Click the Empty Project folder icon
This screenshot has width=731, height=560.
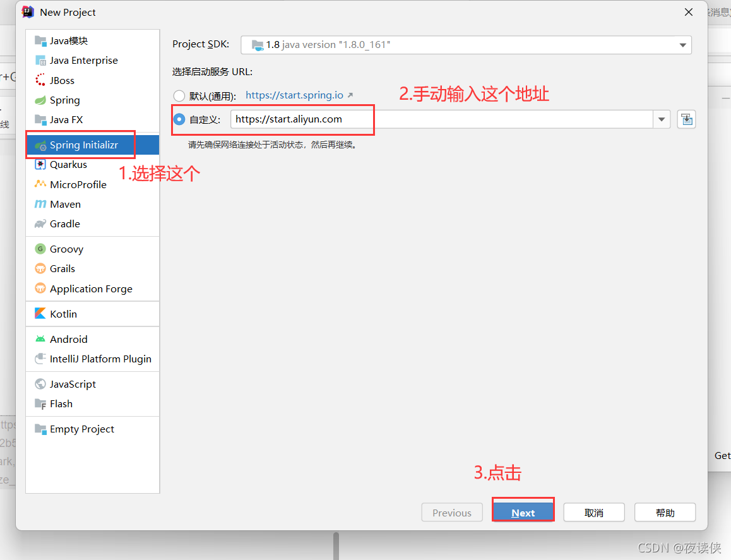pyautogui.click(x=40, y=429)
